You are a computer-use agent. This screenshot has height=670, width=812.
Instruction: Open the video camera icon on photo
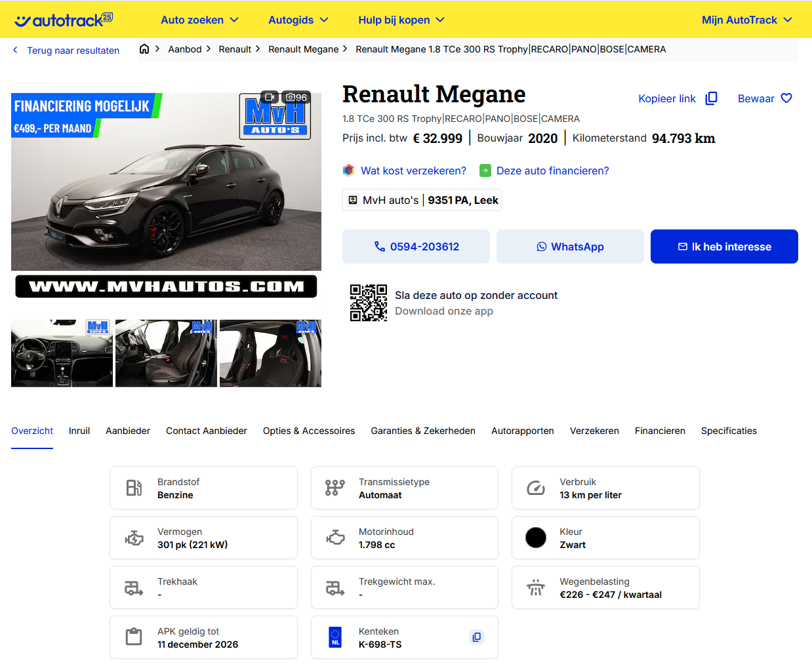point(270,97)
